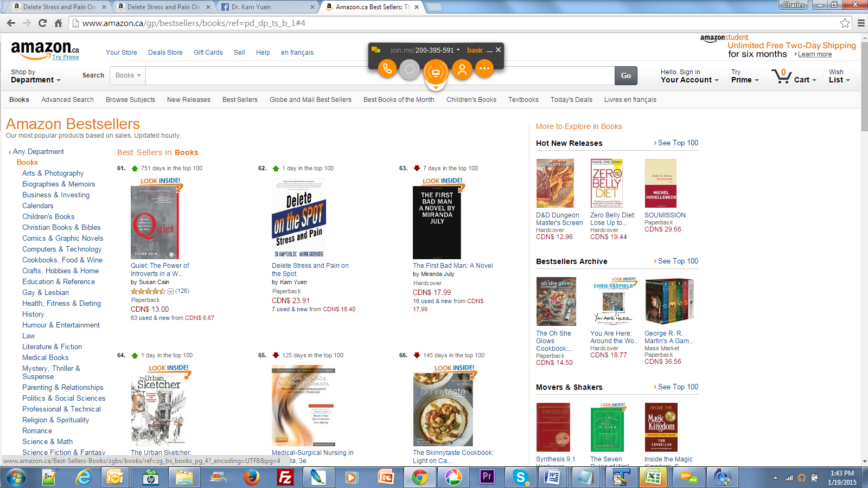Click the shopping cart icon
This screenshot has height=488, width=868.
pyautogui.click(x=781, y=76)
